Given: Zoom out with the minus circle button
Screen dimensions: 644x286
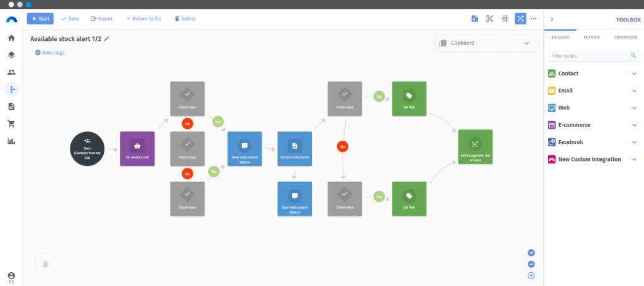Looking at the screenshot, I should tap(531, 264).
